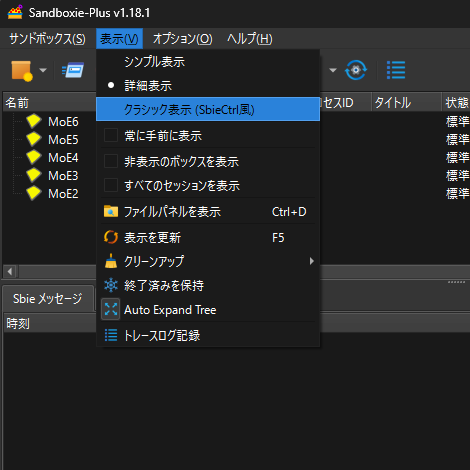This screenshot has width=470, height=470.
Task: Select the MoE4 sandbox name
Action: pos(63,158)
